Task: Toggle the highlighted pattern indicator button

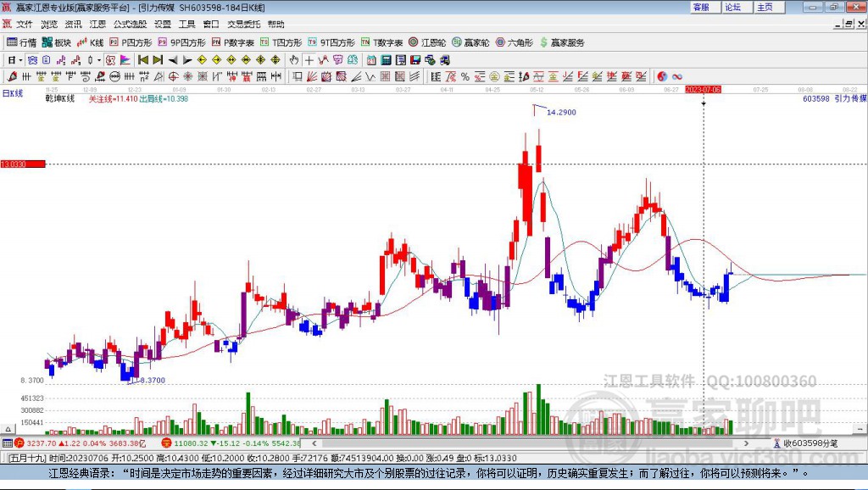Action: tap(110, 60)
